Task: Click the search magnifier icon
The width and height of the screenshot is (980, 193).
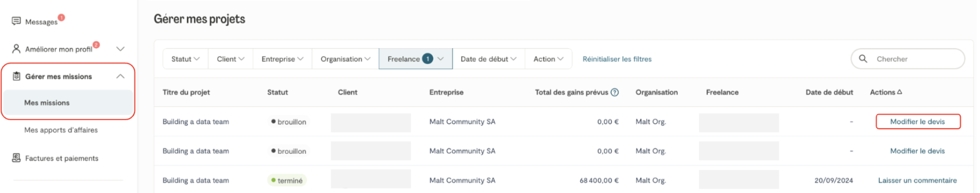Action: [x=863, y=59]
